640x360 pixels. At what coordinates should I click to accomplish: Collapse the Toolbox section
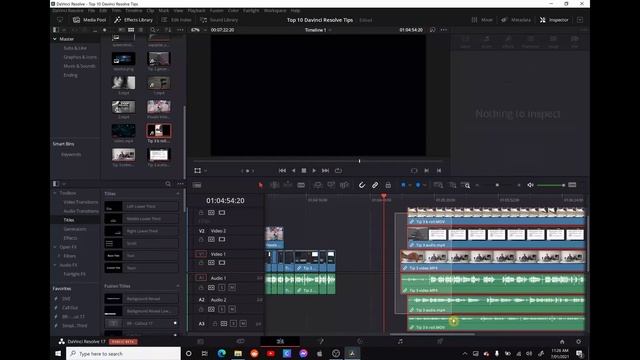click(x=55, y=193)
